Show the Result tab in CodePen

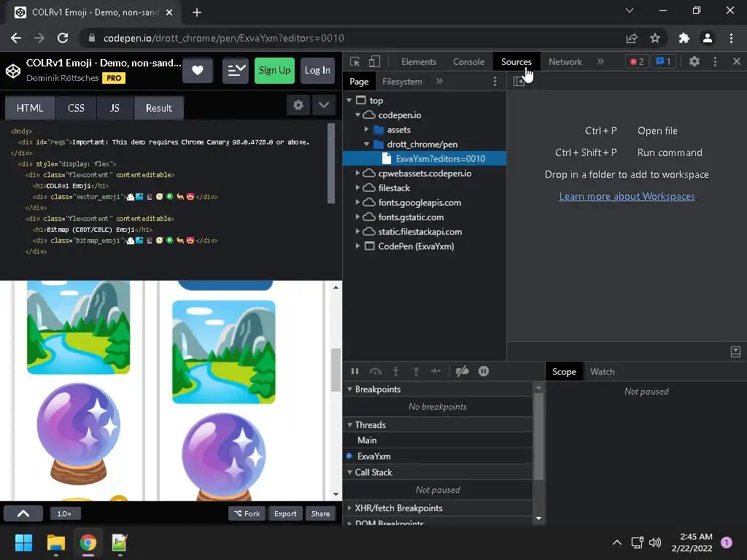[158, 108]
